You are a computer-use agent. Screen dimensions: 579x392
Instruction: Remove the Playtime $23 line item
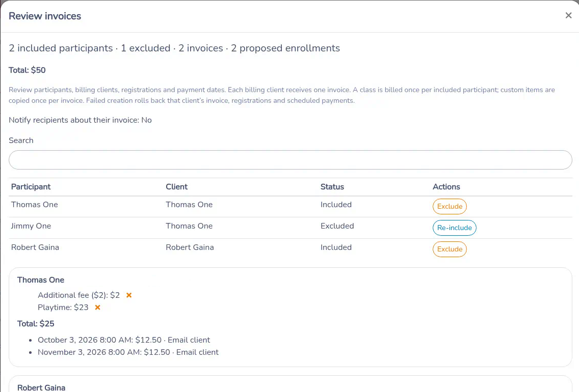click(x=97, y=307)
